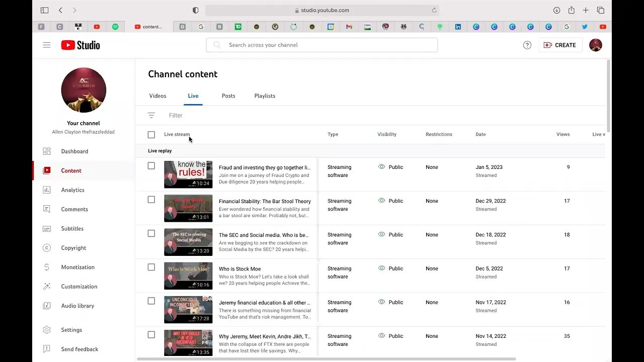Screen dimensions: 644x362
Task: Select the Live tab
Action: (193, 96)
